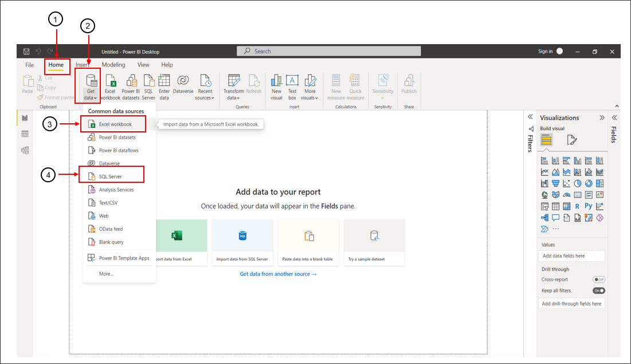Choose the Python visual icon

(x=589, y=206)
